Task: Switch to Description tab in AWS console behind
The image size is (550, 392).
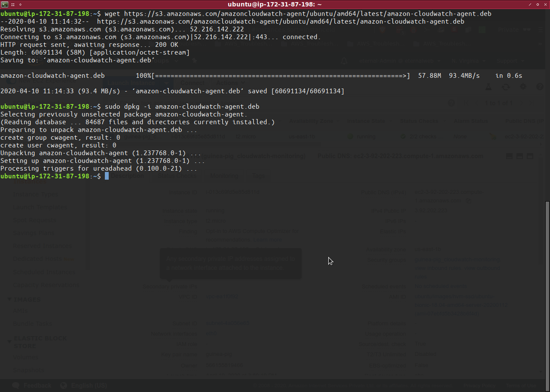Action: [x=127, y=176]
